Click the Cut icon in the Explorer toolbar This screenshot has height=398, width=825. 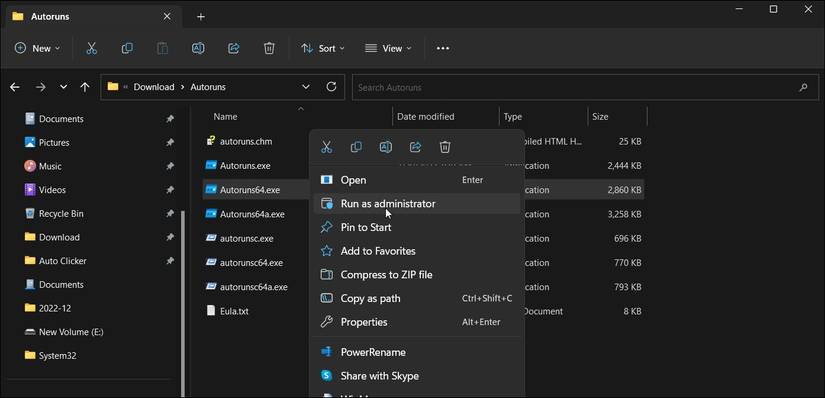pyautogui.click(x=92, y=48)
